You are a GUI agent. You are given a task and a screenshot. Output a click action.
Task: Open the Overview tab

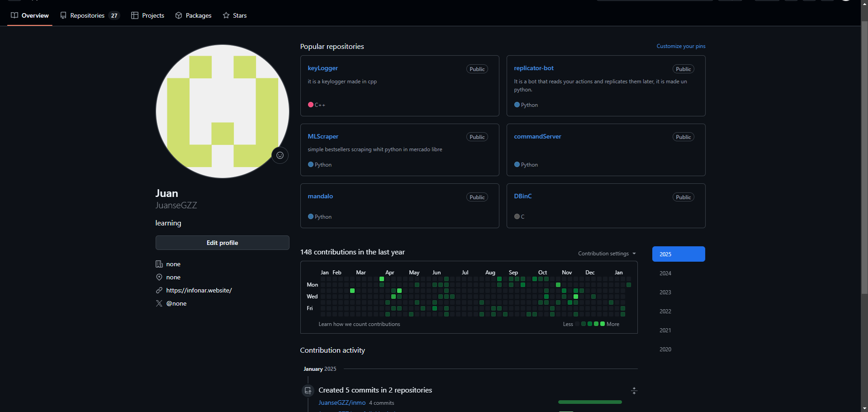[30, 15]
